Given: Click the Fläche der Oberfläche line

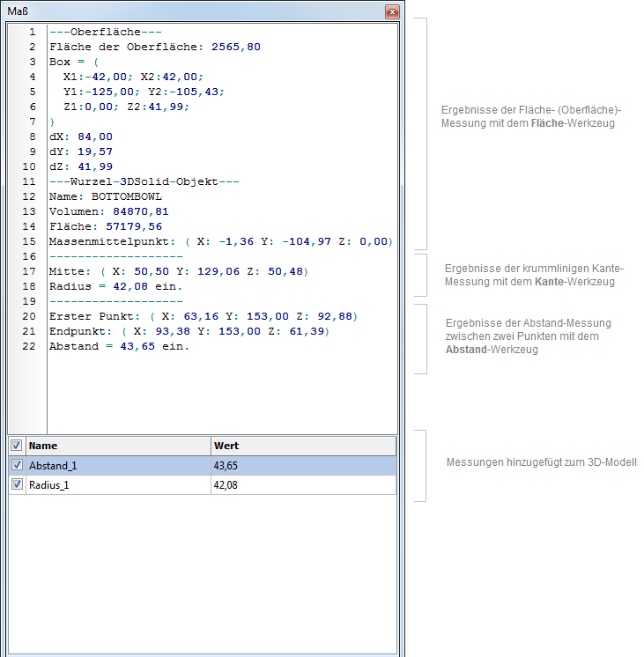Looking at the screenshot, I should tap(155, 47).
